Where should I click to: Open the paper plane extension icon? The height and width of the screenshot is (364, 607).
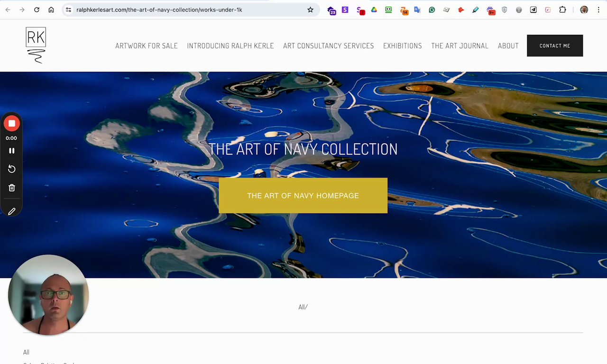533,9
